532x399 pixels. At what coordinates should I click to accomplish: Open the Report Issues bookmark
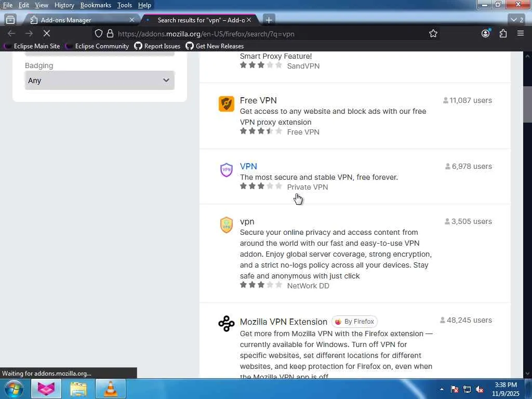coord(157,46)
